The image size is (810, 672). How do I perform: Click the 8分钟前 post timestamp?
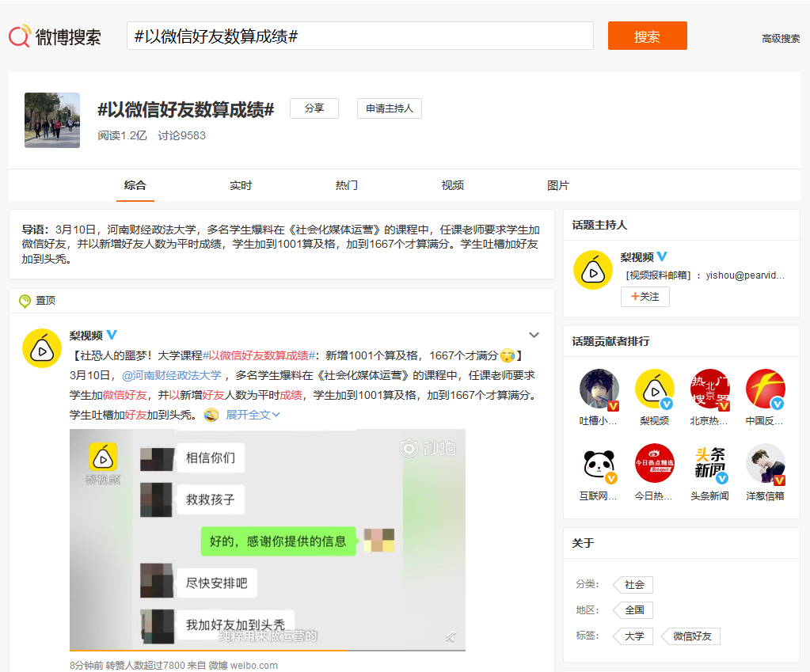coord(86,666)
